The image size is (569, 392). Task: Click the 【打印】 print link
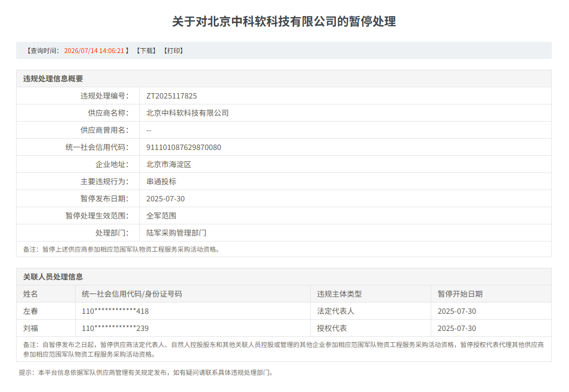pyautogui.click(x=174, y=51)
